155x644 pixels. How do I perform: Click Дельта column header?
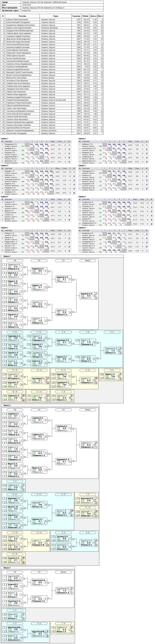click(x=93, y=16)
